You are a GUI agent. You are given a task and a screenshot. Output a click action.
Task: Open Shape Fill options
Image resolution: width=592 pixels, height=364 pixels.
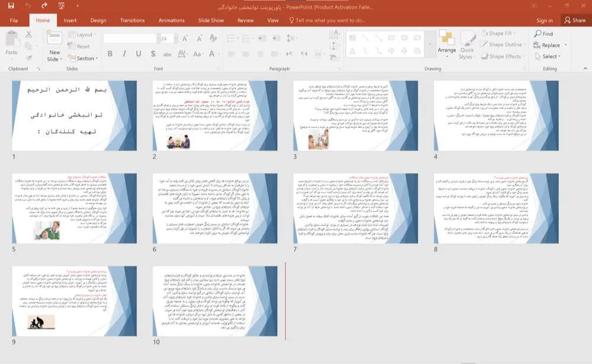click(498, 33)
